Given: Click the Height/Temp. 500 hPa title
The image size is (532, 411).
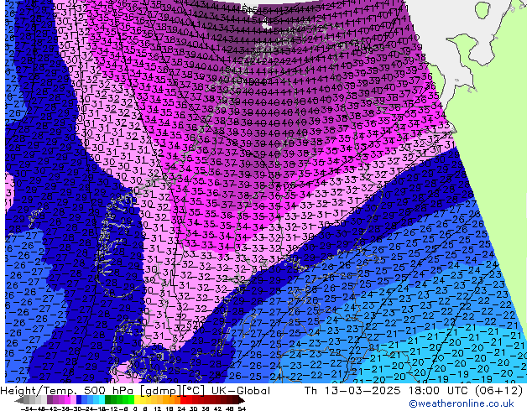Looking at the screenshot, I should click(x=69, y=391).
